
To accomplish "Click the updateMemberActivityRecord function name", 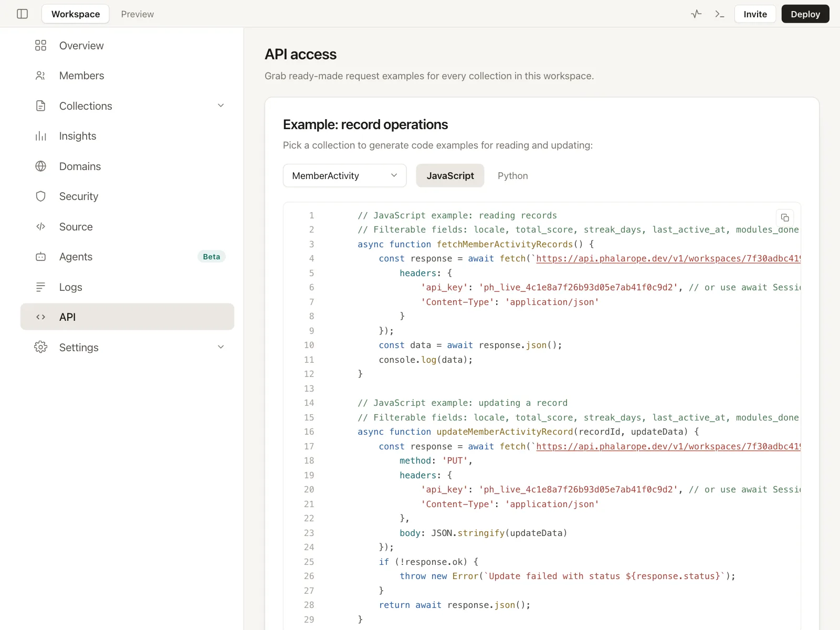I will (505, 432).
